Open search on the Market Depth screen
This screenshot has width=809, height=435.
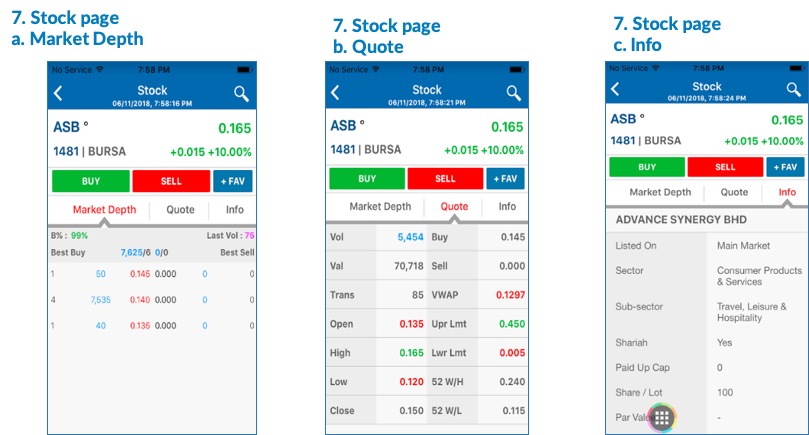click(x=241, y=94)
